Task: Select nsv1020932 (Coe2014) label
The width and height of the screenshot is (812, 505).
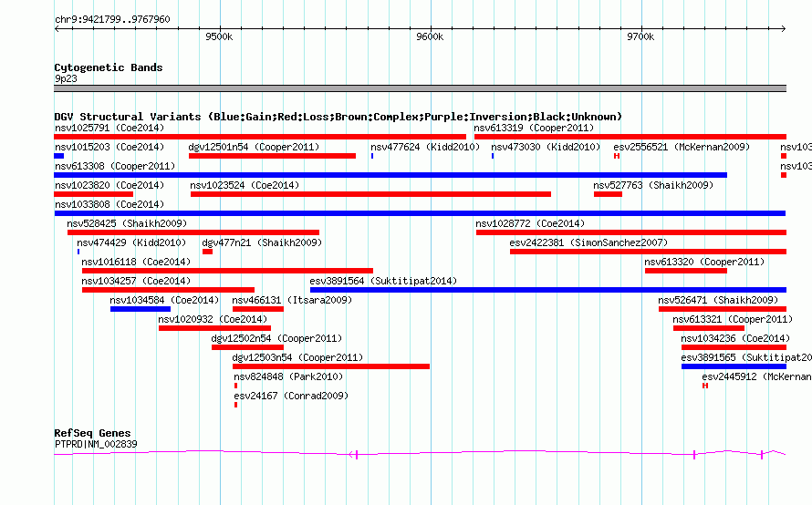Action: 213,319
